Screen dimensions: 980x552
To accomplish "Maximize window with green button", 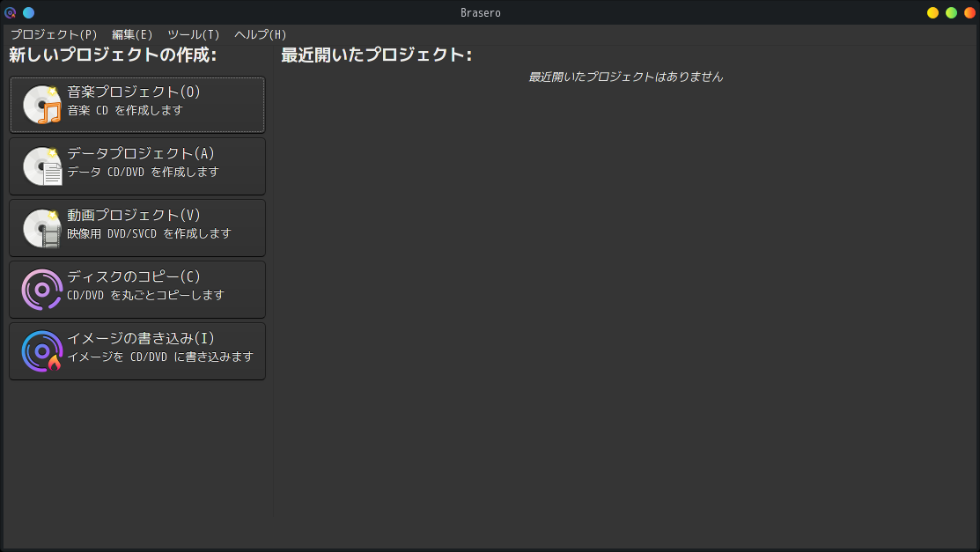I will 951,12.
